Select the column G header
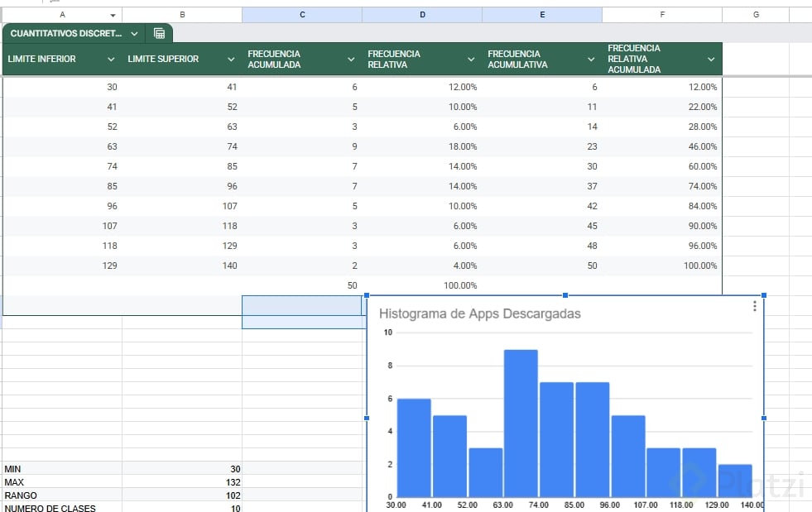The width and height of the screenshot is (812, 512). click(x=756, y=15)
